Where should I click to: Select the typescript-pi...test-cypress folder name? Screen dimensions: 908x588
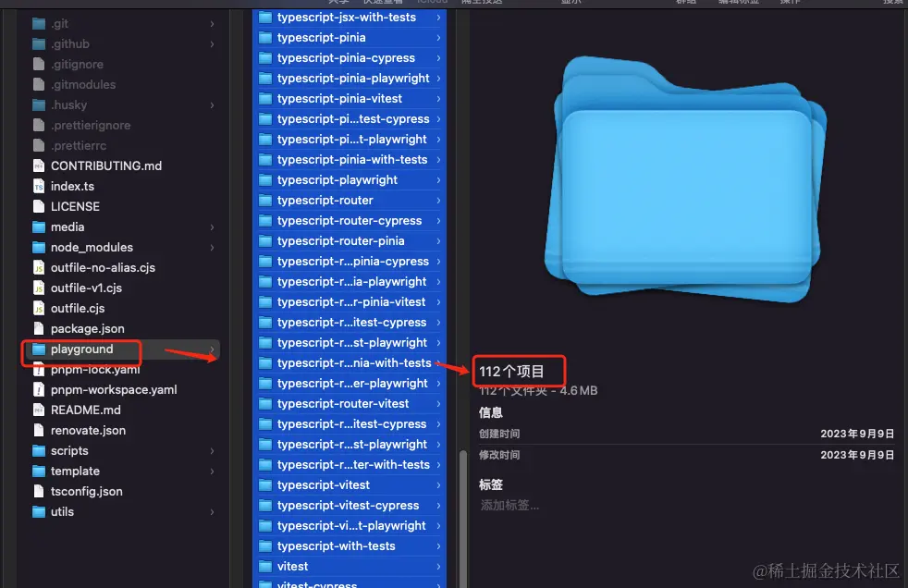(353, 118)
